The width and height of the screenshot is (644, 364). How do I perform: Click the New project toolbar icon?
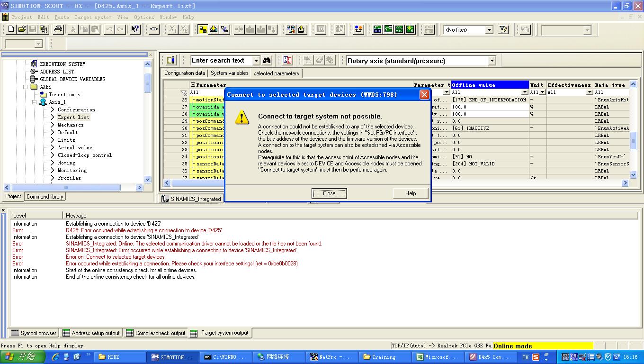(11, 29)
